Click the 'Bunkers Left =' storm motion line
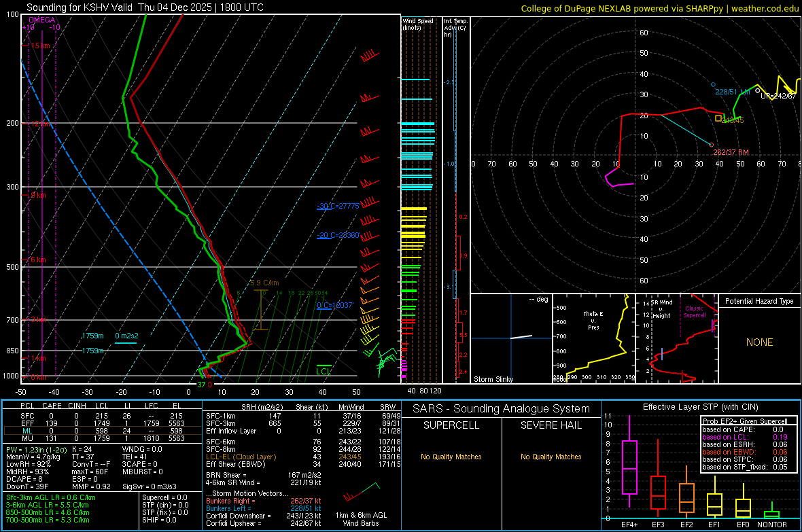Image resolution: width=802 pixels, height=532 pixels. coord(264,508)
